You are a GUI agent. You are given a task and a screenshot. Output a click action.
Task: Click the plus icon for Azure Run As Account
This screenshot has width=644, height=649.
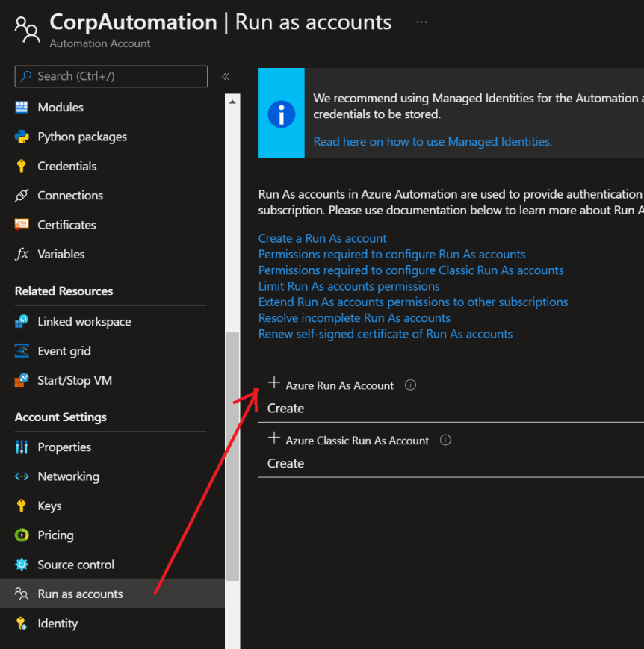[273, 383]
